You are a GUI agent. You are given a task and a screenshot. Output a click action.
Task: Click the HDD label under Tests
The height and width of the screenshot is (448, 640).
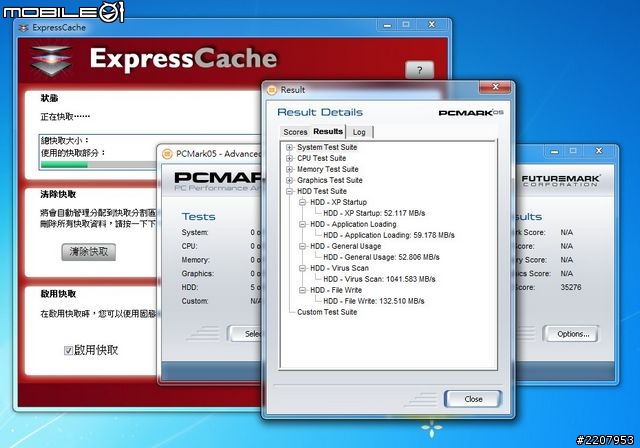[189, 288]
